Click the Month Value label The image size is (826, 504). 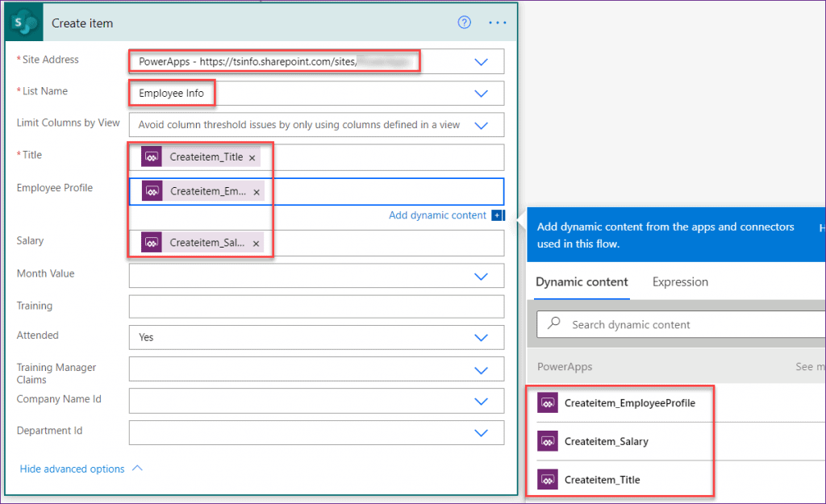coord(45,273)
